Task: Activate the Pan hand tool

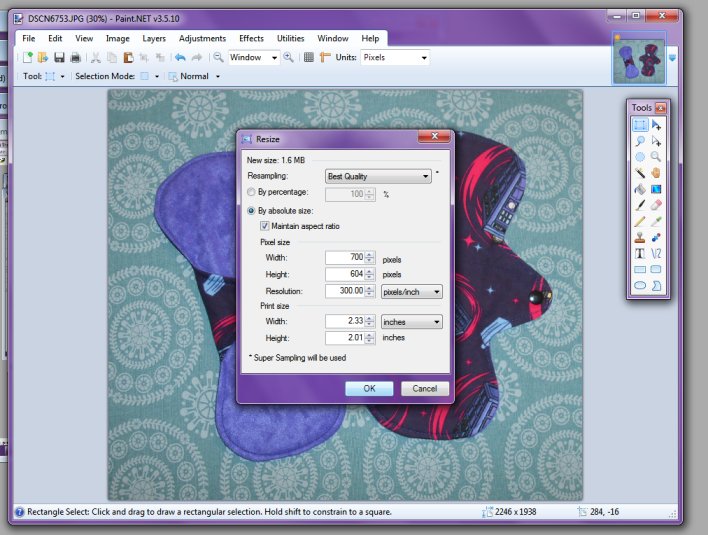Action: (656, 173)
